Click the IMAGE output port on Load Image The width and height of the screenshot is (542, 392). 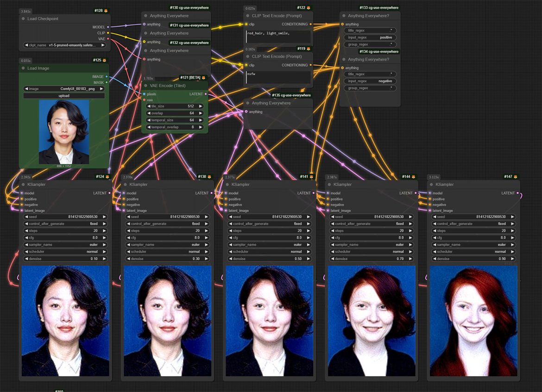pos(107,77)
